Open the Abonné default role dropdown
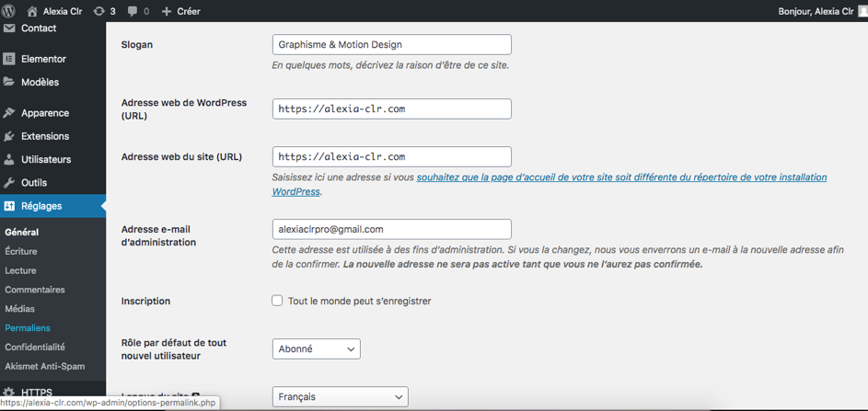Viewport: 868px width, 411px height. [316, 349]
